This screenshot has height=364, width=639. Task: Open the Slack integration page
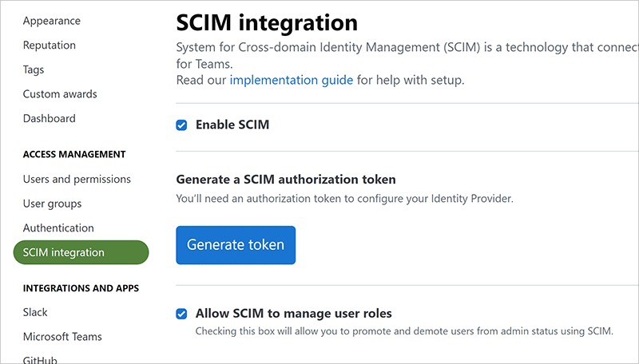tap(35, 312)
